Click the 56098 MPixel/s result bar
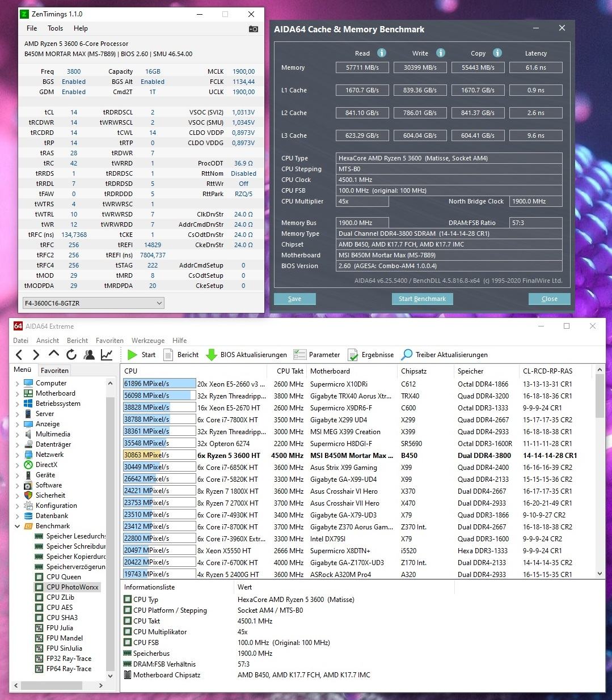Image resolution: width=612 pixels, height=700 pixels. click(159, 396)
